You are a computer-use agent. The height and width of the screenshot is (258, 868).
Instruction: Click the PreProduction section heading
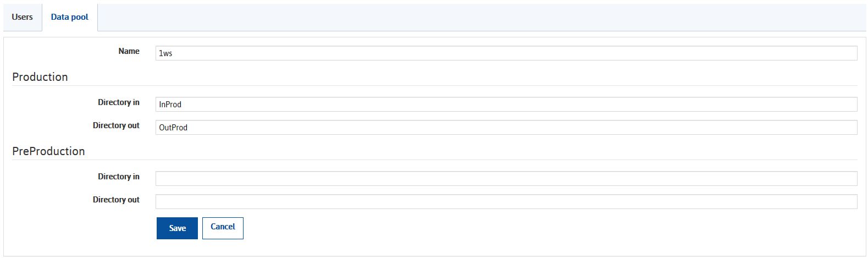pyautogui.click(x=48, y=151)
